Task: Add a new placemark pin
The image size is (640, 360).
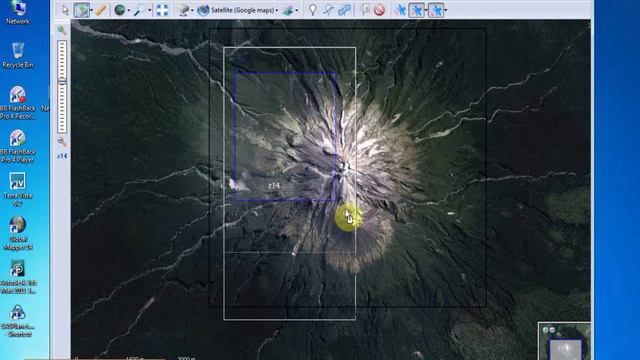Action: click(313, 10)
